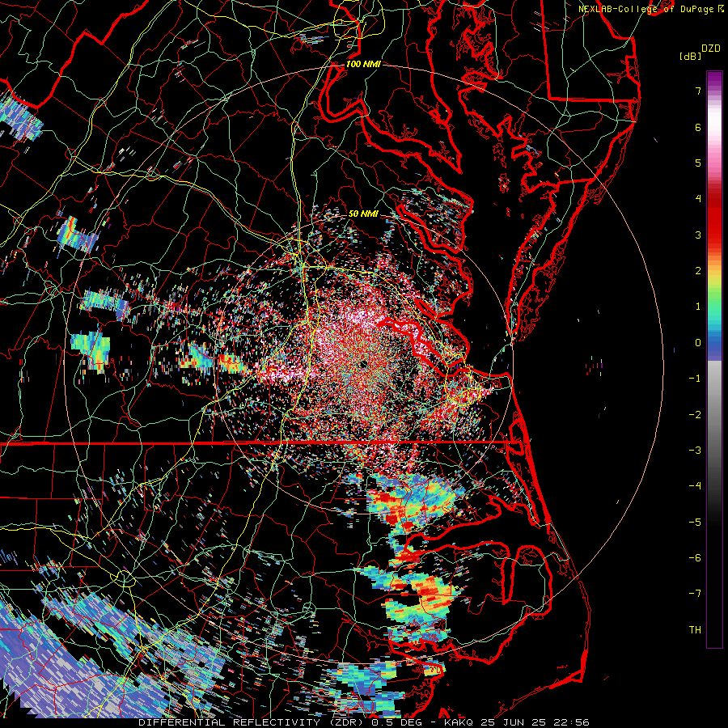Click the 5 tick label on colorbar
Screen dimensions: 728x728
(x=698, y=163)
